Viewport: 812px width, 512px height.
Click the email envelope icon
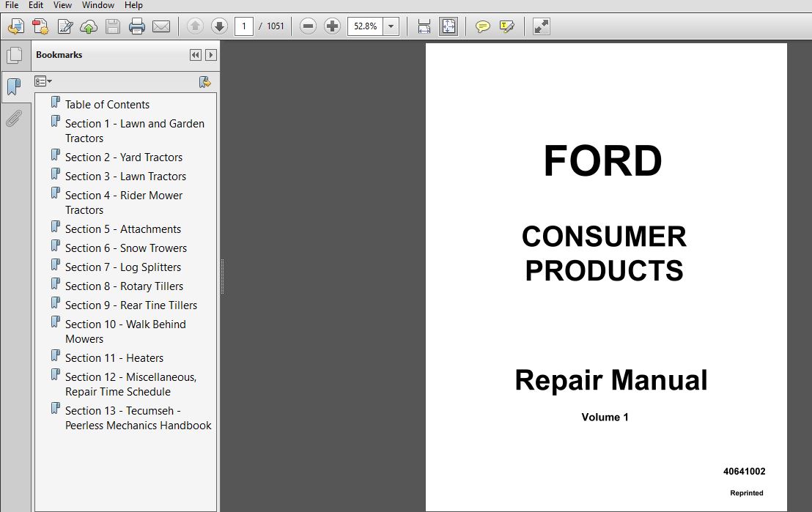point(161,26)
